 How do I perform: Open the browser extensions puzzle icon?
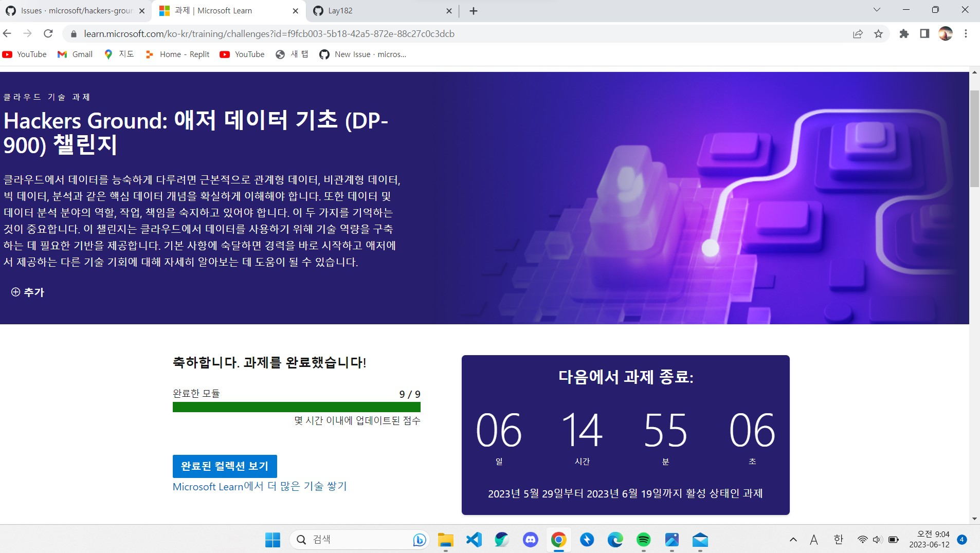[903, 33]
